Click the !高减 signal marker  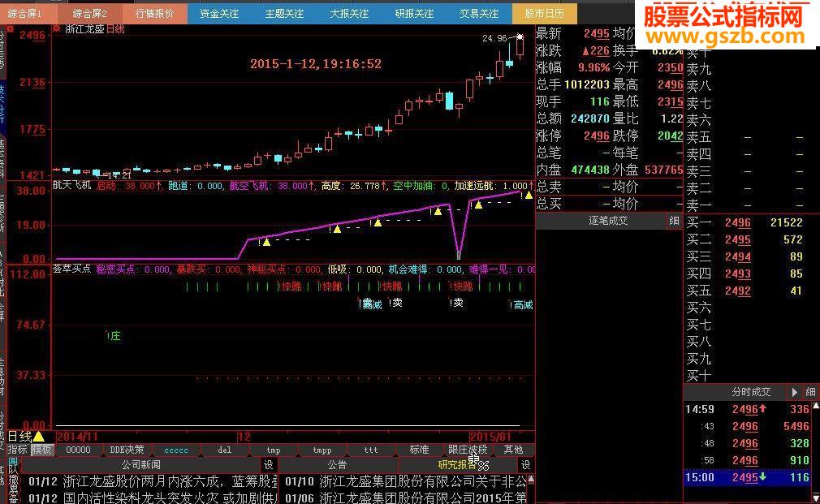tap(521, 305)
